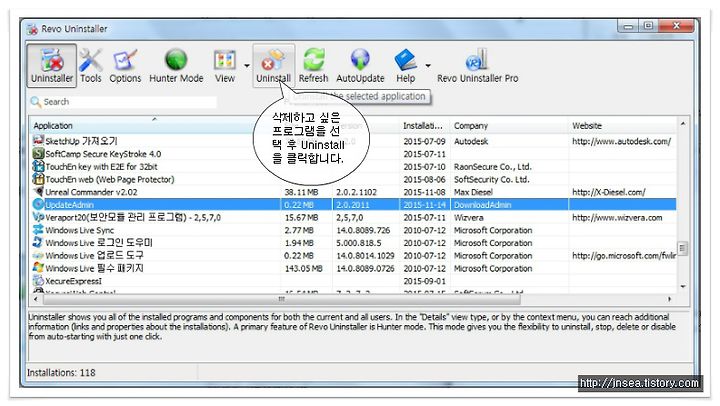Click the search magnifier icon

[x=35, y=102]
